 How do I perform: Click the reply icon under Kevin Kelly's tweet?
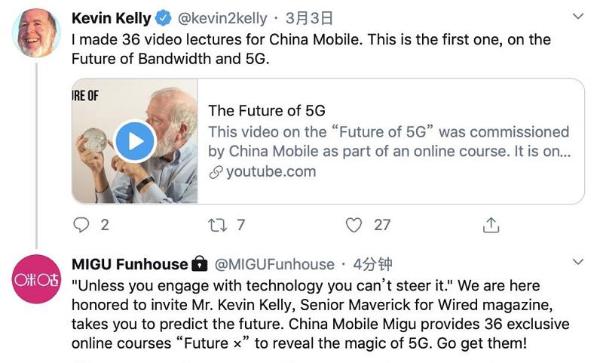[x=81, y=225]
